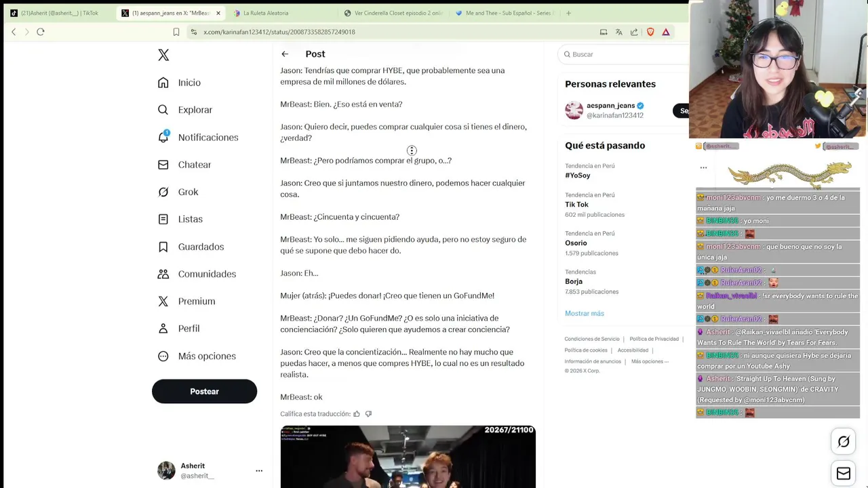Select the text "MrBeast: ok"
Viewport: 868px width, 488px height.
click(301, 397)
